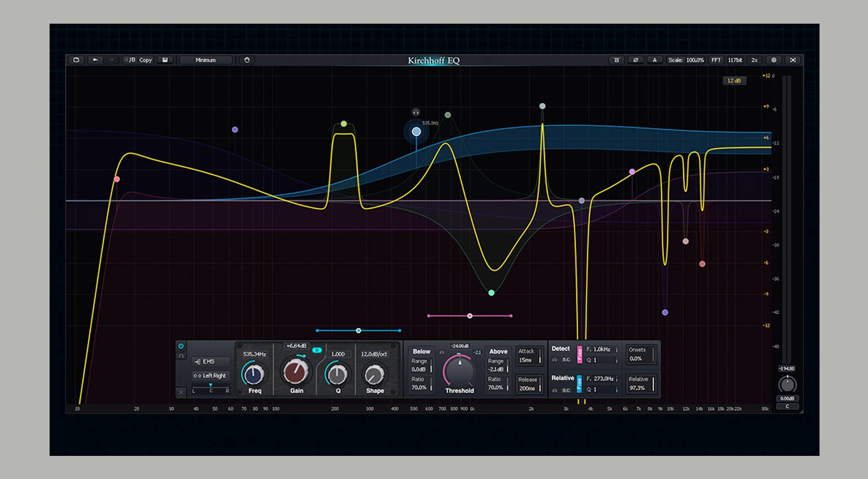Open the 2x oversampling dropdown
The width and height of the screenshot is (868, 479).
click(754, 60)
